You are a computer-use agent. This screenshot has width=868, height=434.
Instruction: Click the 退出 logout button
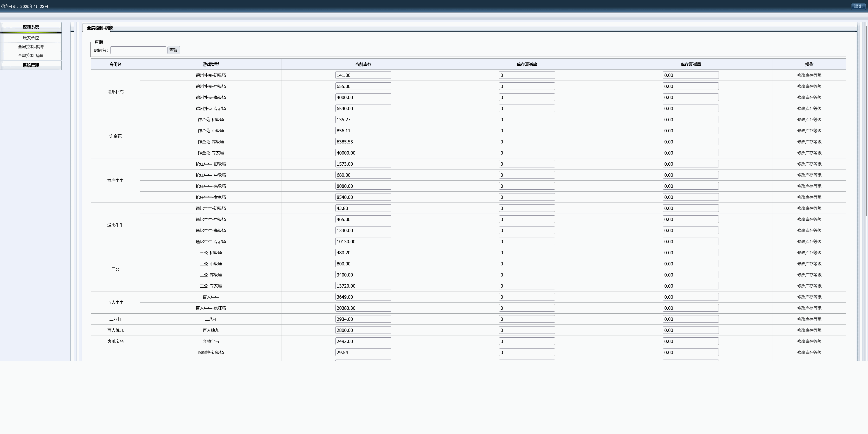tap(858, 6)
